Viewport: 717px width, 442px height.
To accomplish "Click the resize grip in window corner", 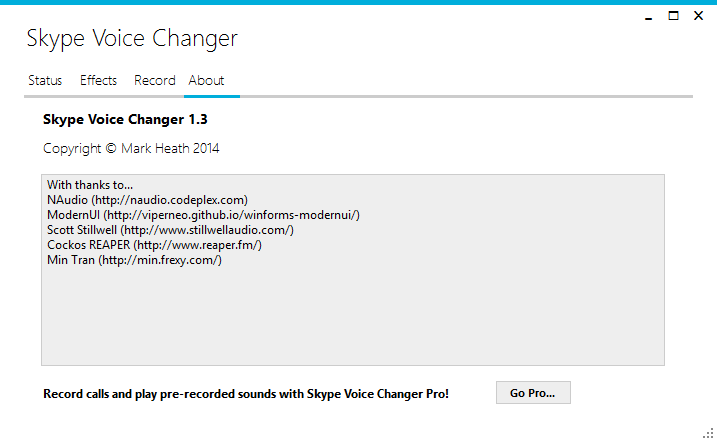I will pos(707,432).
